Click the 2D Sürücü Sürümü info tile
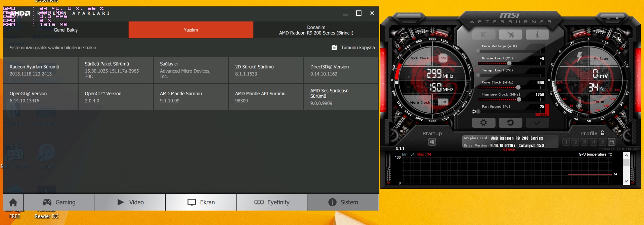 click(266, 70)
